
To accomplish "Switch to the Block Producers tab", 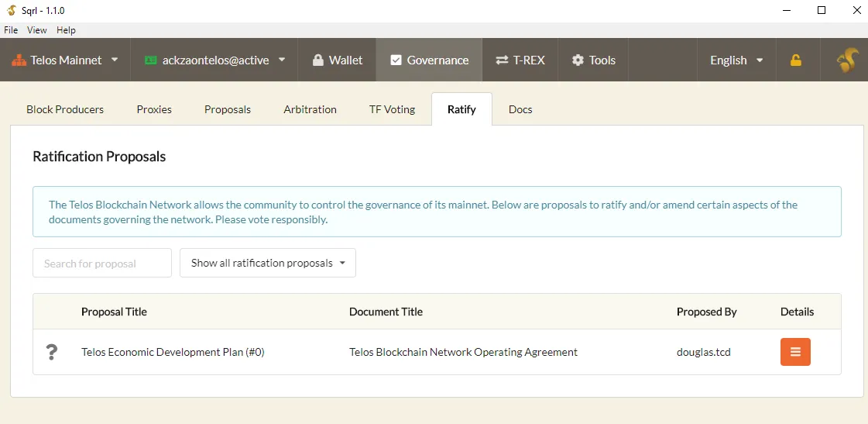I will (x=65, y=109).
